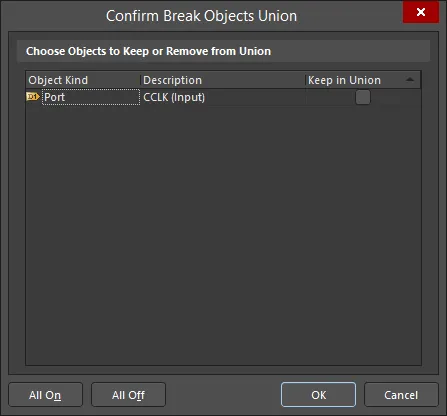
Task: Click the empty area of the objects list
Action: coord(223,235)
